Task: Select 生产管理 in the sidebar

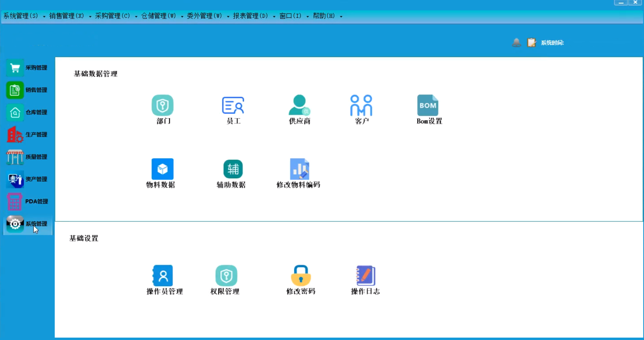Action: coord(27,135)
